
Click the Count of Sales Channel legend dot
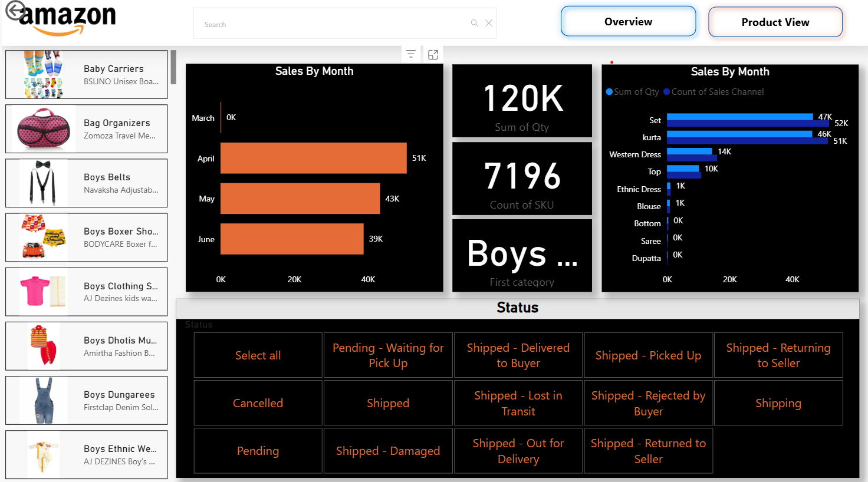coord(666,92)
